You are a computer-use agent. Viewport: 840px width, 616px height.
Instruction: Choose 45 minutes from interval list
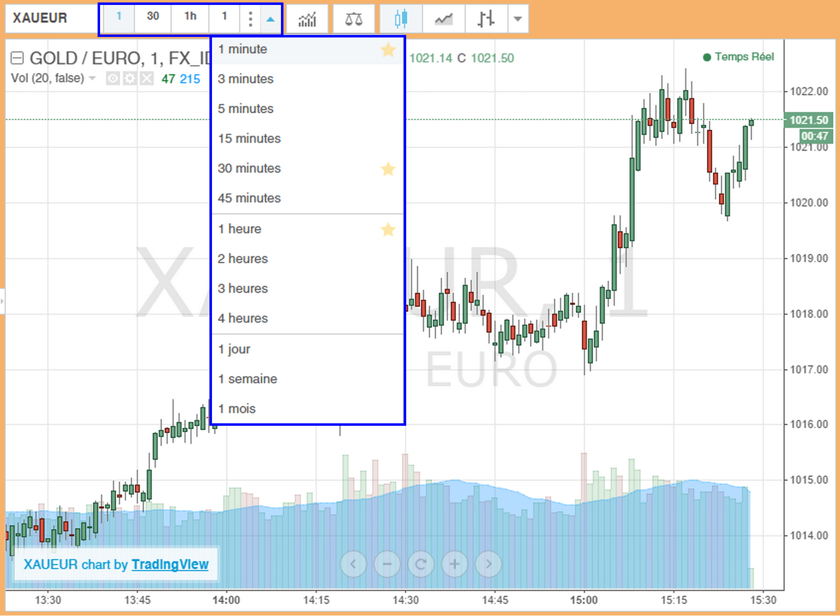308,198
